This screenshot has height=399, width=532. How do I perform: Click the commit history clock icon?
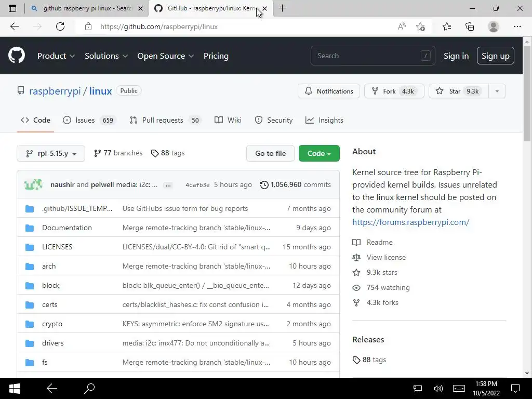pyautogui.click(x=264, y=185)
